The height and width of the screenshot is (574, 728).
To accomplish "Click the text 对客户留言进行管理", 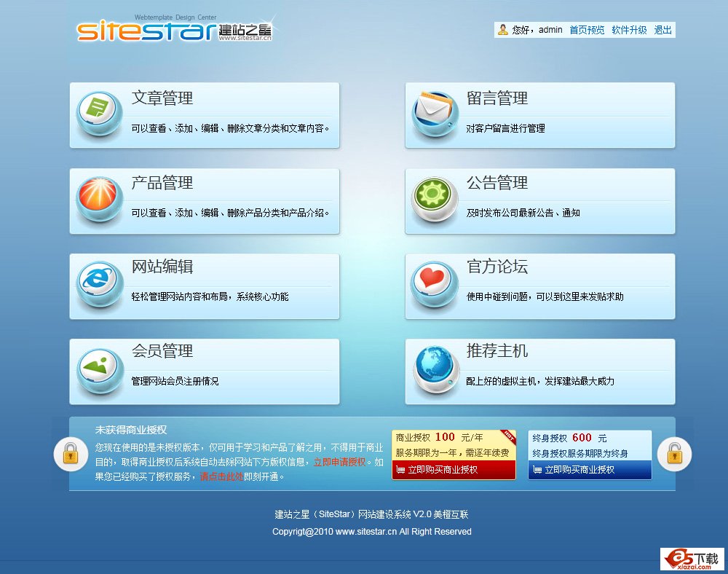I will (506, 128).
